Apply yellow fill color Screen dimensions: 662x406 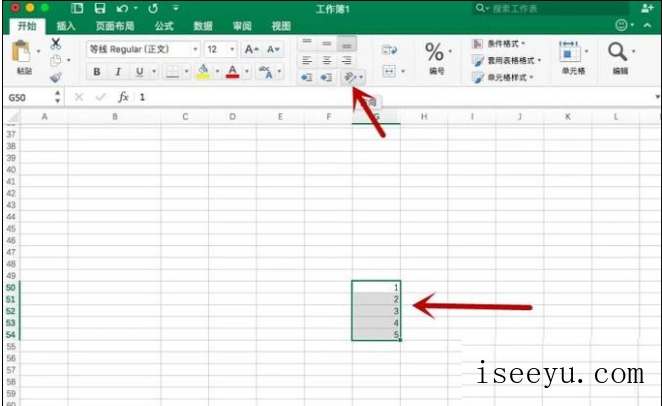click(x=203, y=72)
